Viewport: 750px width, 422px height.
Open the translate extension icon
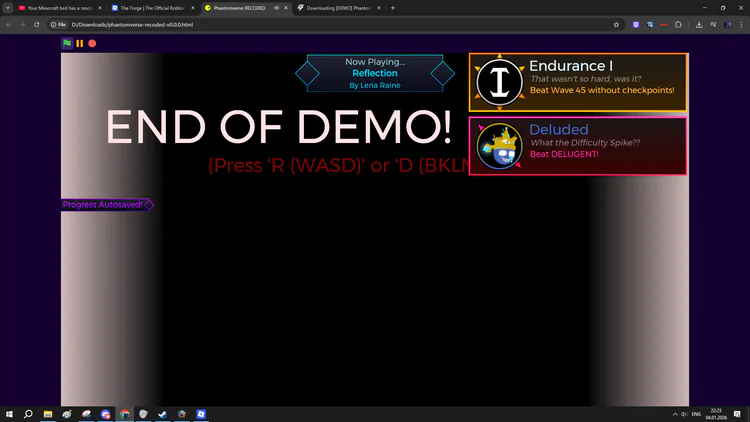(x=650, y=24)
